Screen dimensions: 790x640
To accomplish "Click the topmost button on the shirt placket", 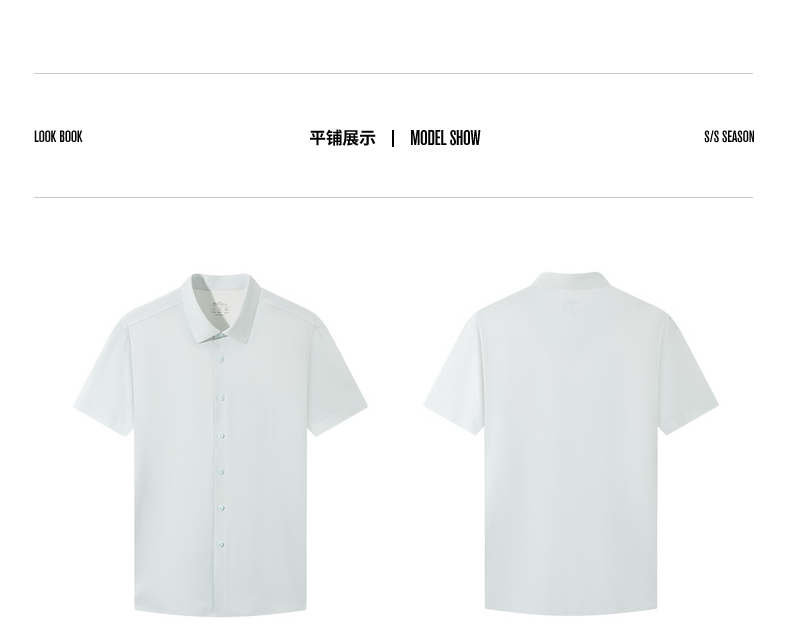I will (x=221, y=359).
